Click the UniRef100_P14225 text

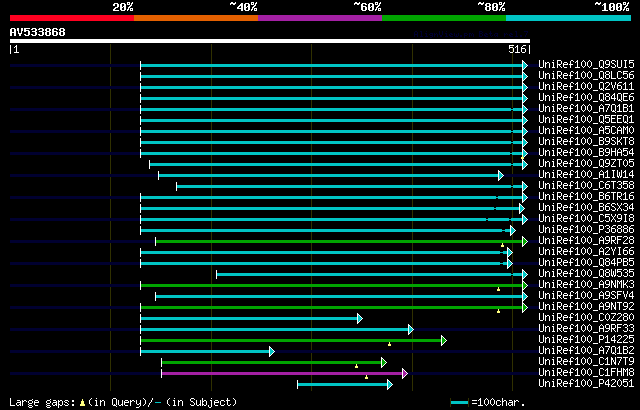(586, 340)
